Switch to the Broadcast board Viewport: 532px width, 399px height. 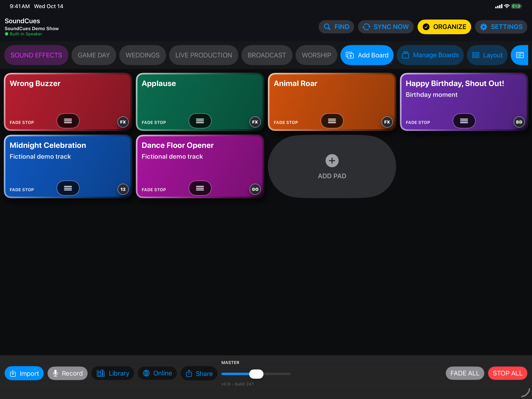267,55
